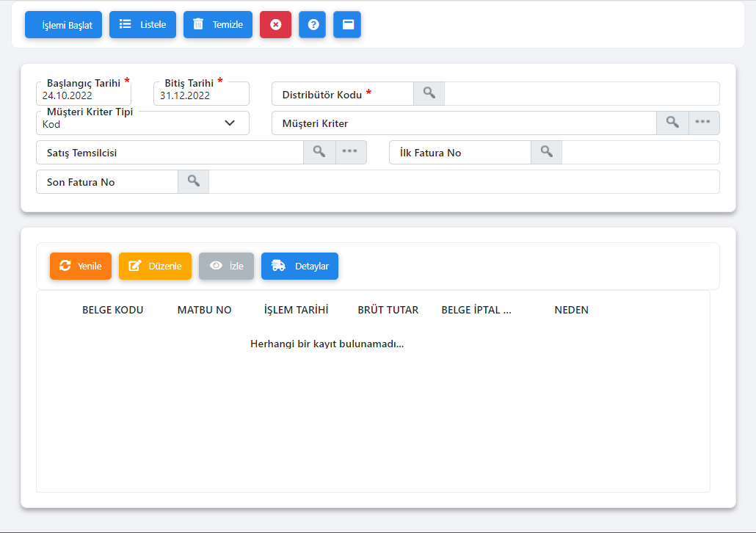Screen dimensions: 756x533
Task: Click the Müşteri Kriter search magnifier
Action: tap(672, 123)
